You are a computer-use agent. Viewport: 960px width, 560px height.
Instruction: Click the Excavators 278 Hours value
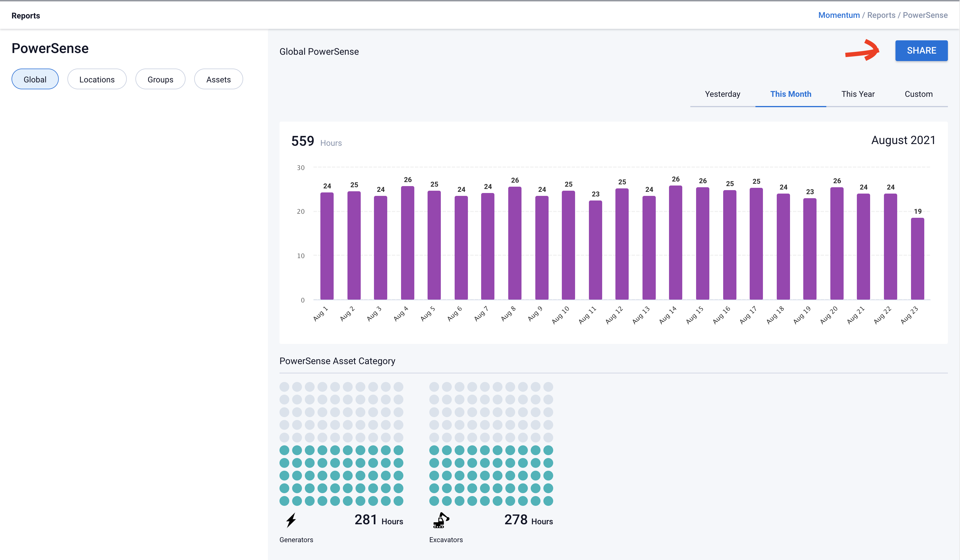click(x=528, y=520)
